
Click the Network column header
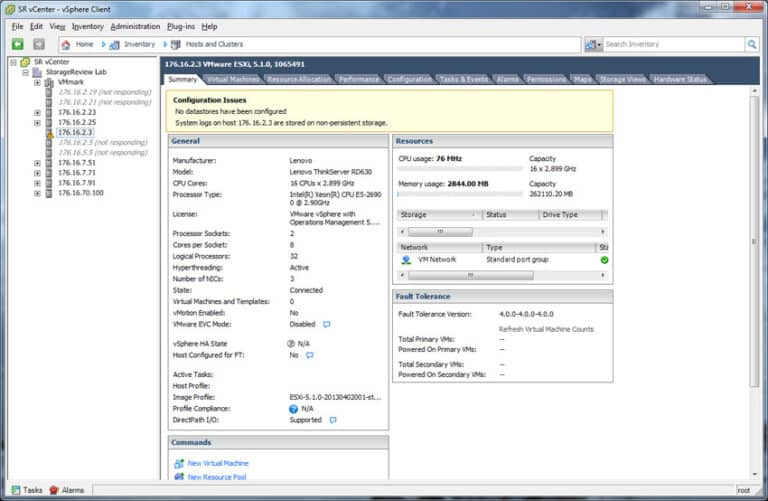pyautogui.click(x=439, y=247)
